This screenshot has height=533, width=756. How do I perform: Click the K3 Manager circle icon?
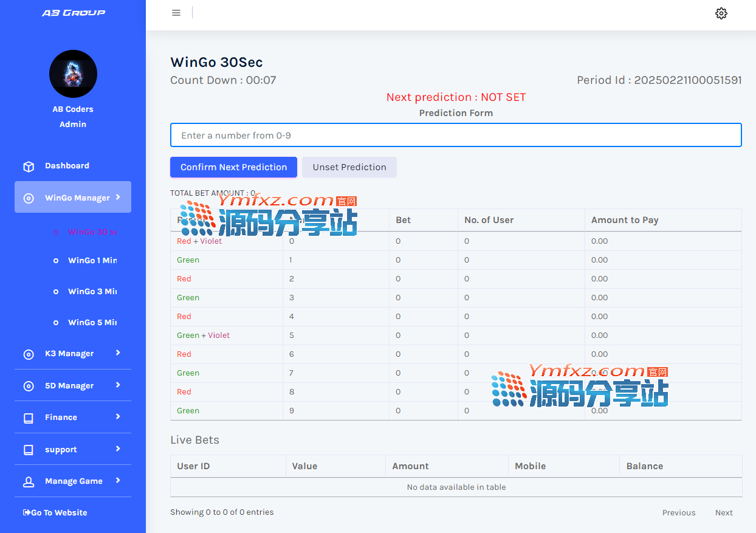tap(29, 354)
